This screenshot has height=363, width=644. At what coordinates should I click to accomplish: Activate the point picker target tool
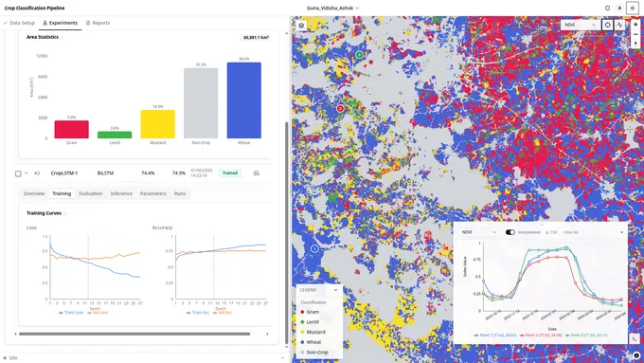pos(607,25)
